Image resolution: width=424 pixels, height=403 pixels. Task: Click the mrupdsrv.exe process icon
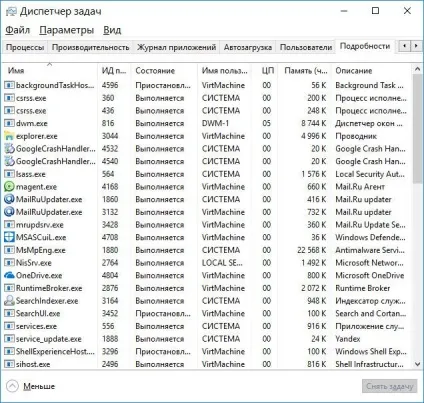(9, 225)
